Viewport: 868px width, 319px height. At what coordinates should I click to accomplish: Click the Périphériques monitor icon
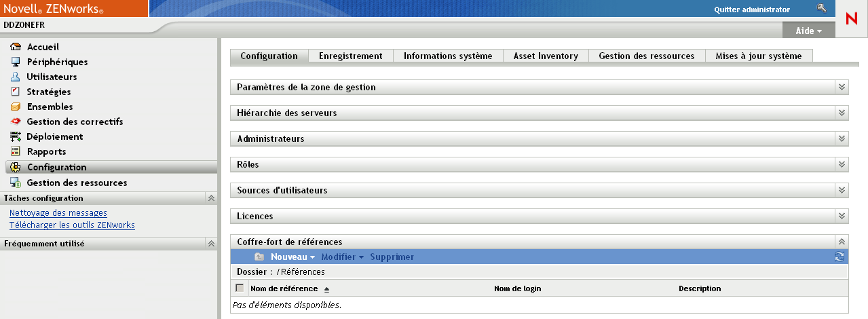click(16, 62)
